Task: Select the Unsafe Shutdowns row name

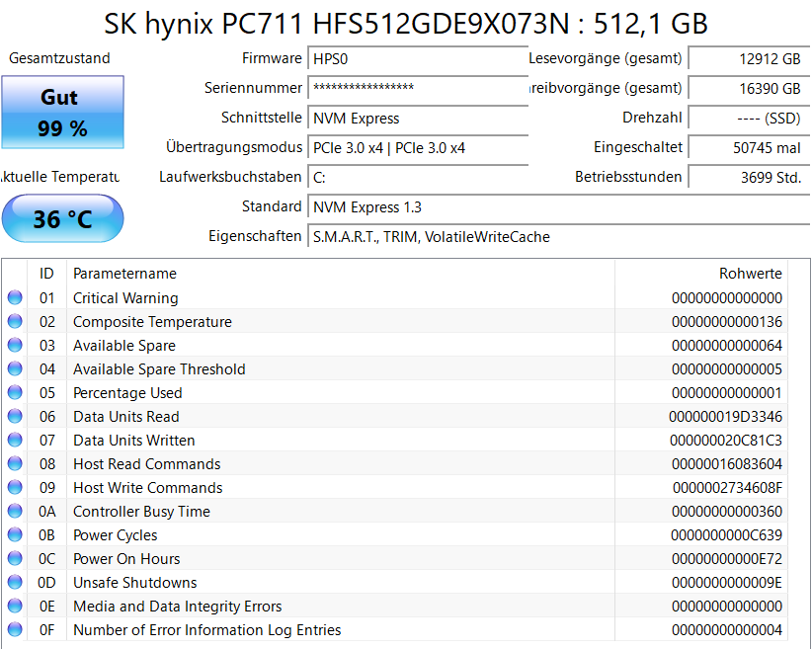Action: pos(134,583)
